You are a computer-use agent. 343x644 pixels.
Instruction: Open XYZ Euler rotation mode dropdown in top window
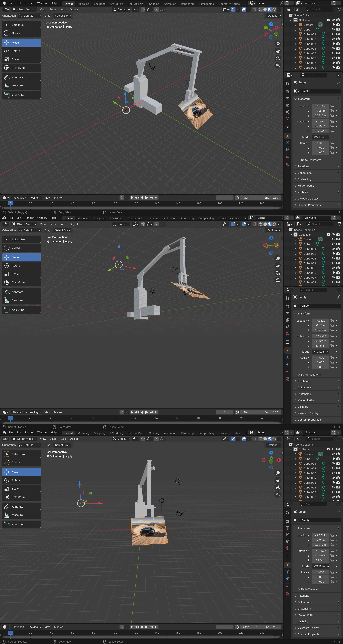[x=321, y=137]
